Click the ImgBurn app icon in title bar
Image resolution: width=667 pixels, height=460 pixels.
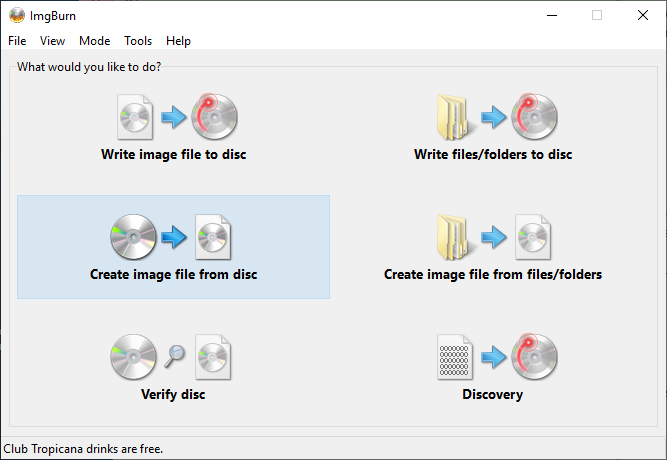click(x=17, y=15)
